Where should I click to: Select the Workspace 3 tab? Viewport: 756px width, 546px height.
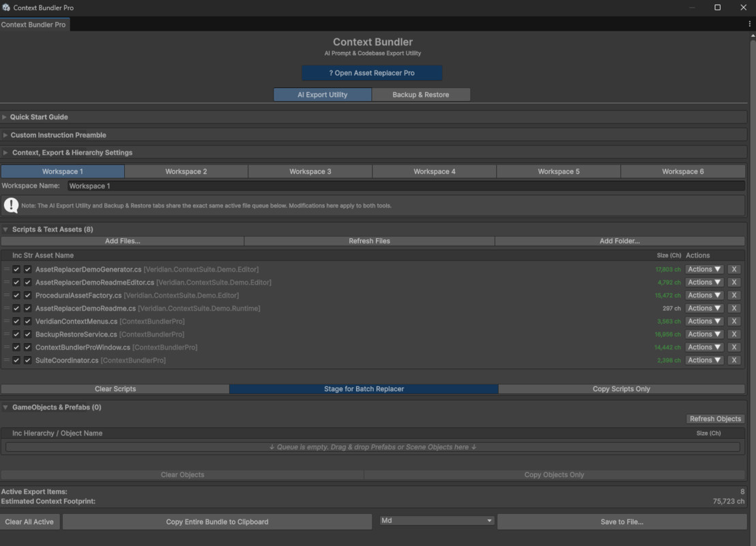[310, 171]
